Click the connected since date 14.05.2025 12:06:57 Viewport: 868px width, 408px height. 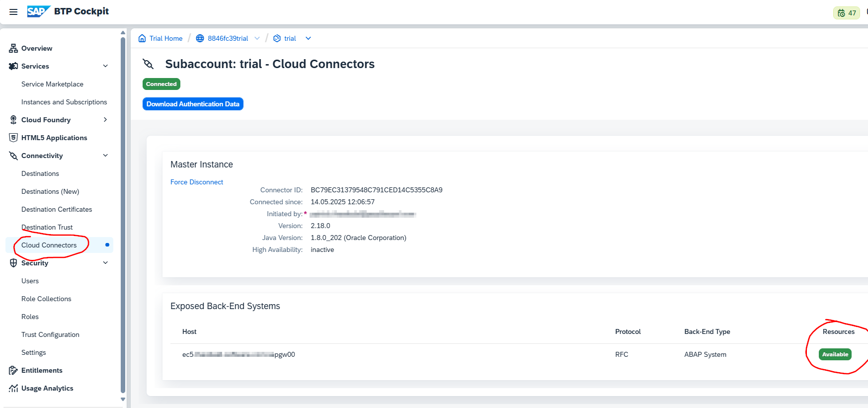(x=343, y=202)
